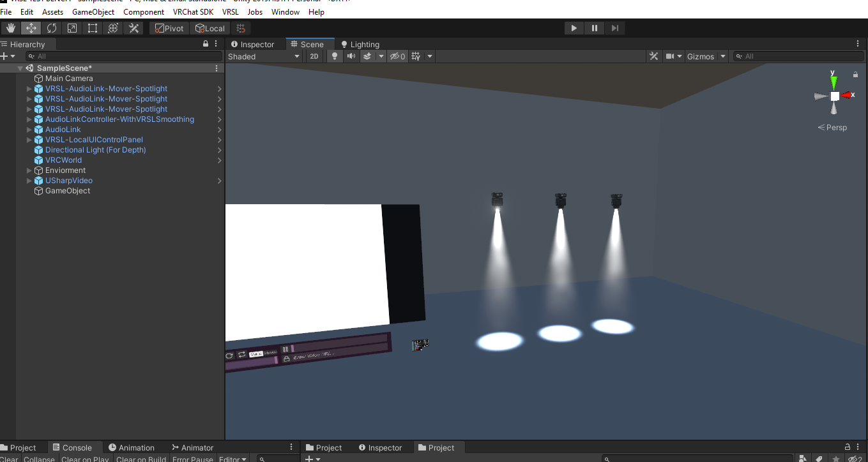Screen dimensions: 868x462
Task: Select Directional Light (For Depth)
Action: click(96, 150)
